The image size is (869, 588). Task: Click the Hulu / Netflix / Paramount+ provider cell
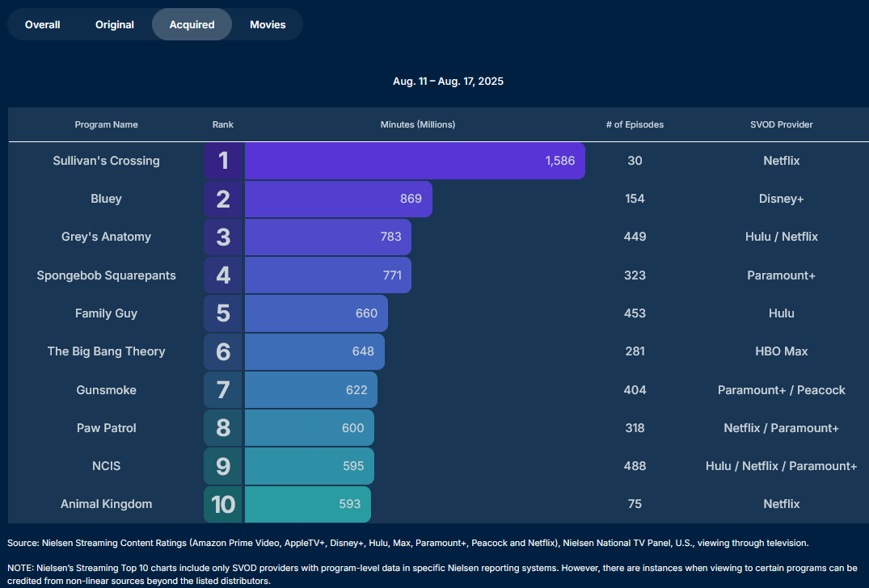point(782,466)
